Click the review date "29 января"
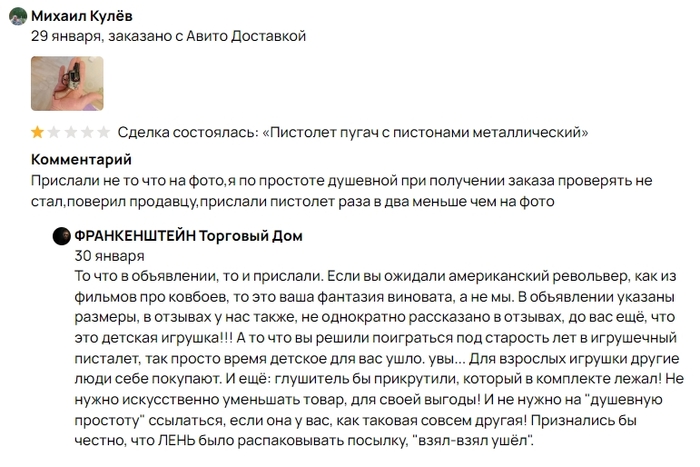The height and width of the screenshot is (467, 700). [65, 35]
